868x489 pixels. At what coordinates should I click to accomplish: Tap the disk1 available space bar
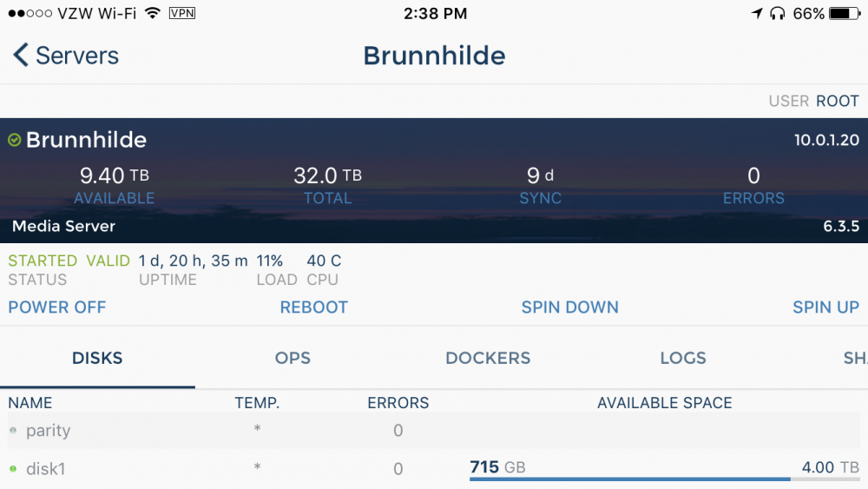664,479
